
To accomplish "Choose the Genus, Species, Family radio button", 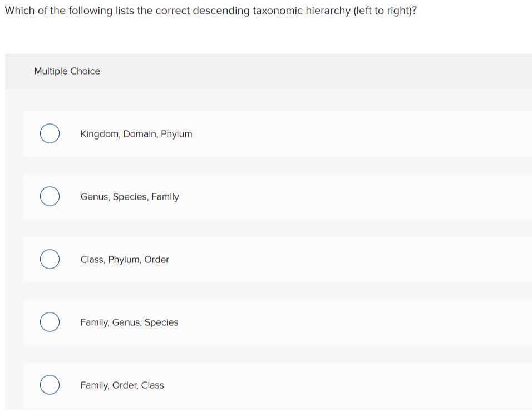I will (x=50, y=197).
